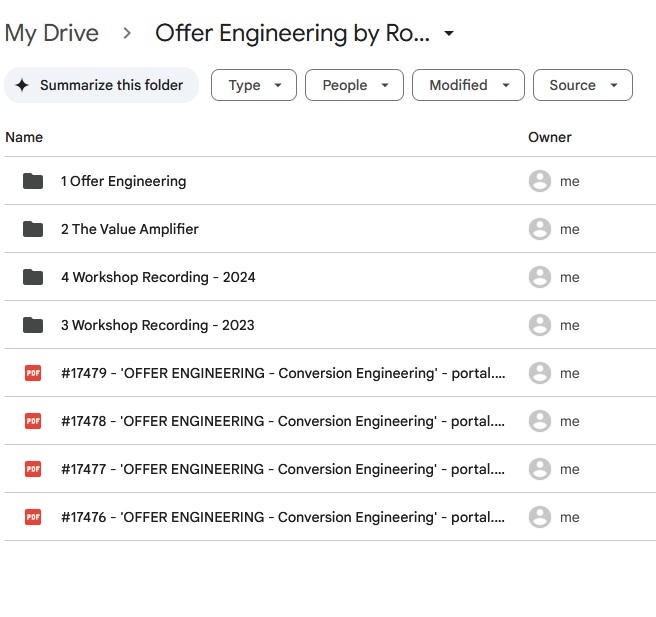Select the #17476 OFFER ENGINEERING PDF file name

click(283, 517)
